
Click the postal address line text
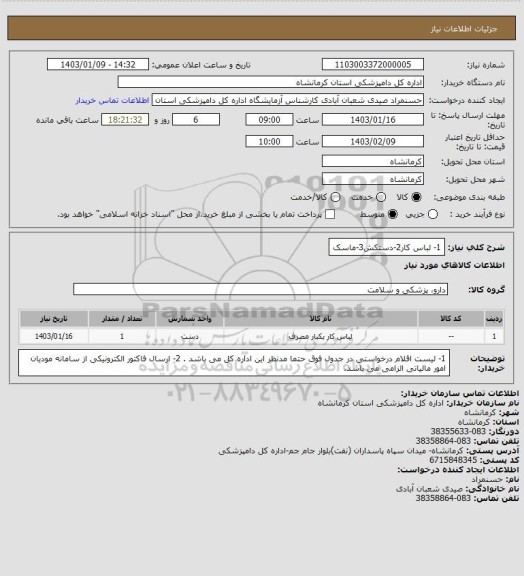coord(341,450)
